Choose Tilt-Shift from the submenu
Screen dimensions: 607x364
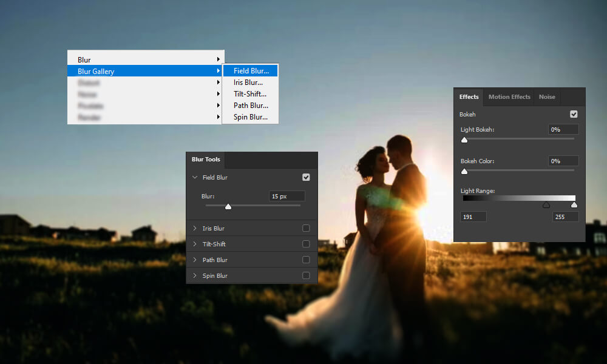point(249,93)
